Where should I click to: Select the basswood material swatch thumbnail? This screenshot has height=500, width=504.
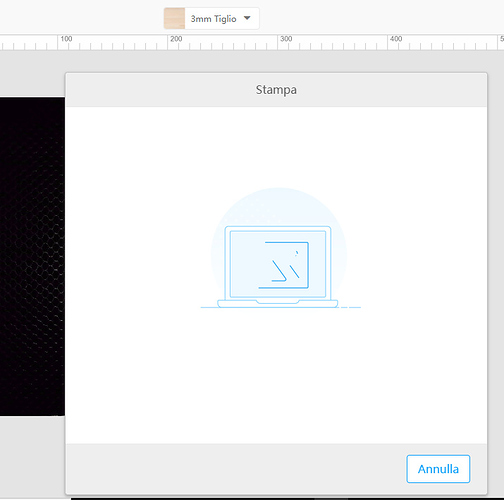tap(174, 18)
